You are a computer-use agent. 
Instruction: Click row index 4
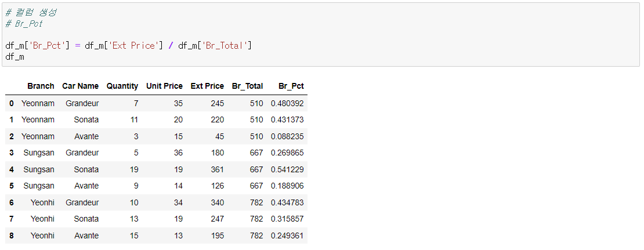[x=12, y=169]
